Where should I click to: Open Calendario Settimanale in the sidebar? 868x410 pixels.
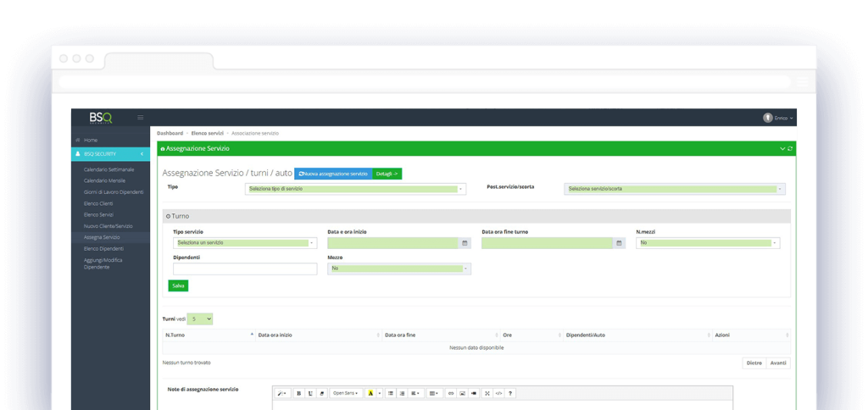coord(108,169)
